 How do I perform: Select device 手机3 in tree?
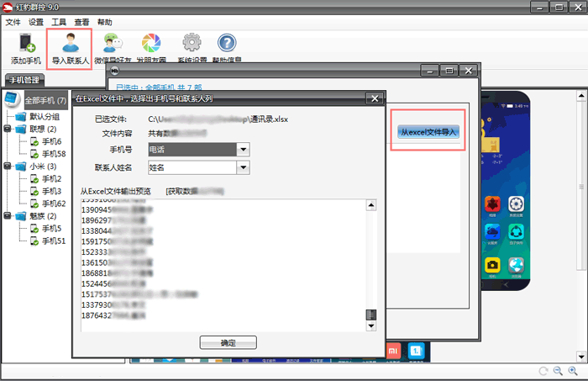tap(51, 191)
